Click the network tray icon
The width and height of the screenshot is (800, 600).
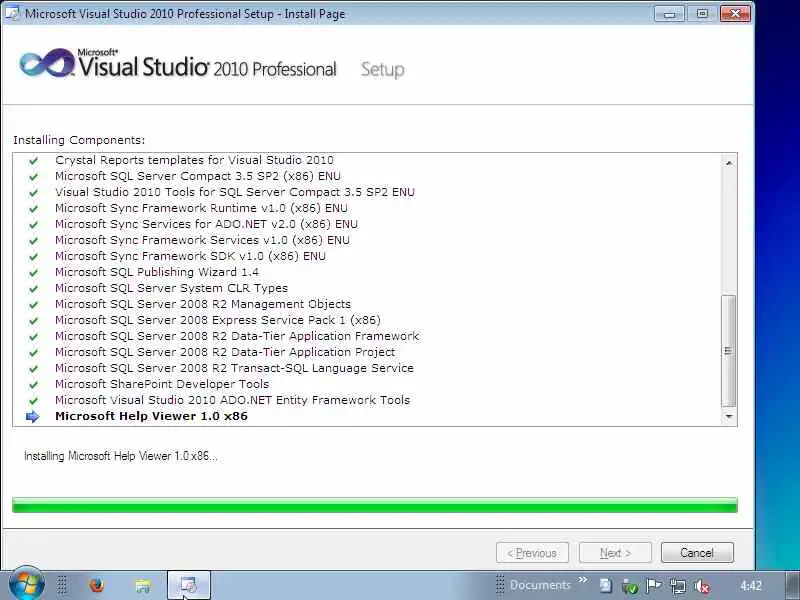(x=678, y=586)
